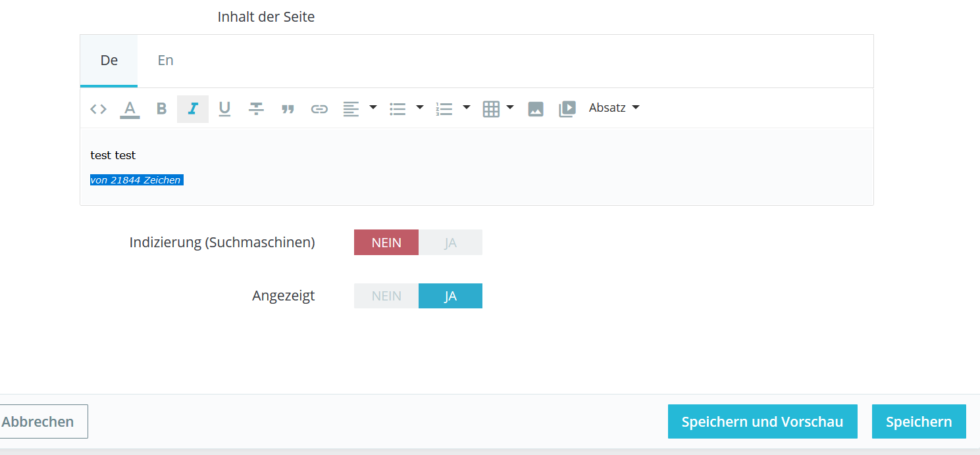This screenshot has height=455, width=980.
Task: Set Angezeigt to NEIN
Action: tap(386, 296)
